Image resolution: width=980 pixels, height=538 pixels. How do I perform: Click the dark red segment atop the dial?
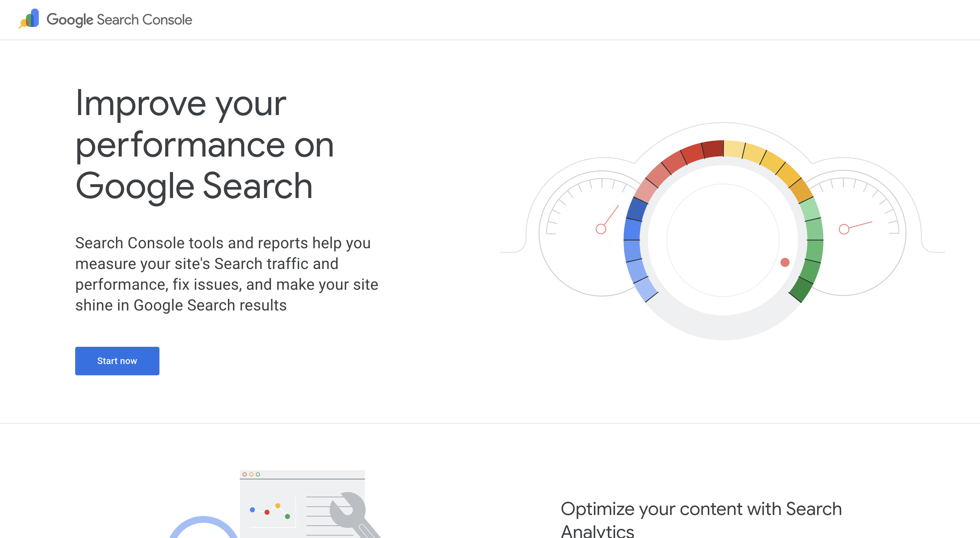coord(713,149)
